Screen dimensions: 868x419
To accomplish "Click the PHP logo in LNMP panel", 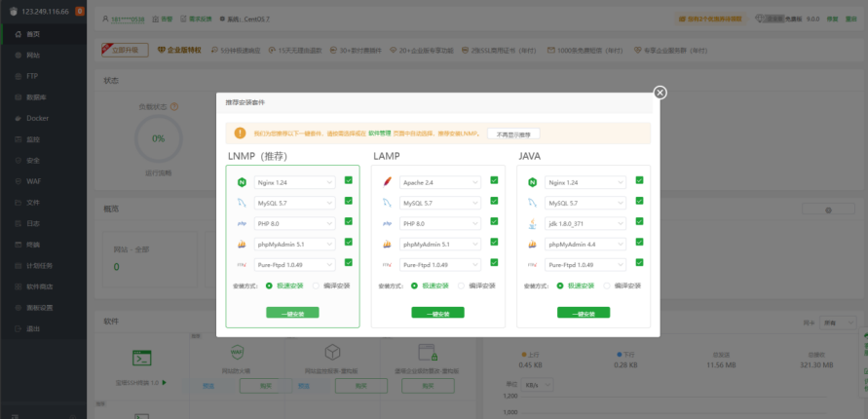I will (242, 223).
